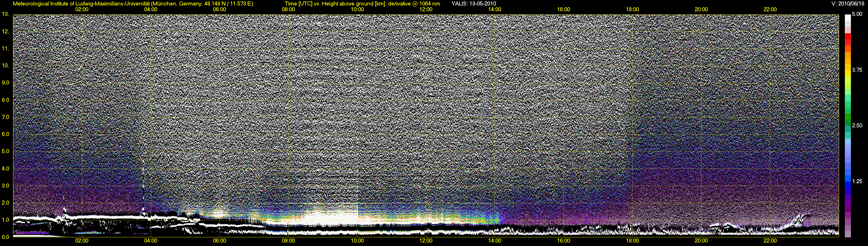The image size is (868, 246).
Task: Click the yellow segment of the colorbar
Action: [847, 74]
